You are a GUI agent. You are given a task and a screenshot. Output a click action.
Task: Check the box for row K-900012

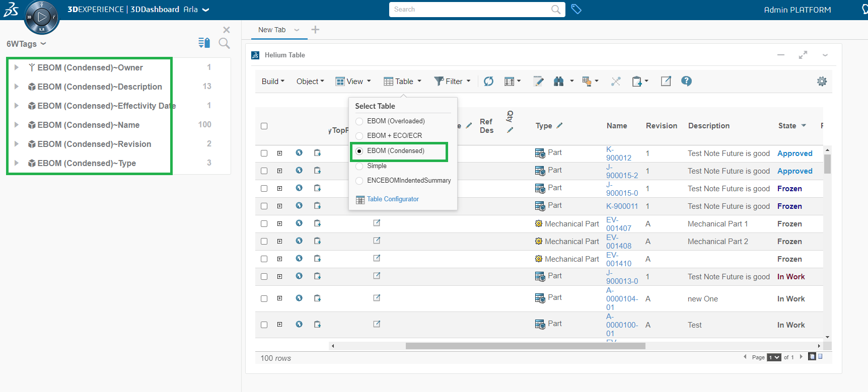point(264,153)
